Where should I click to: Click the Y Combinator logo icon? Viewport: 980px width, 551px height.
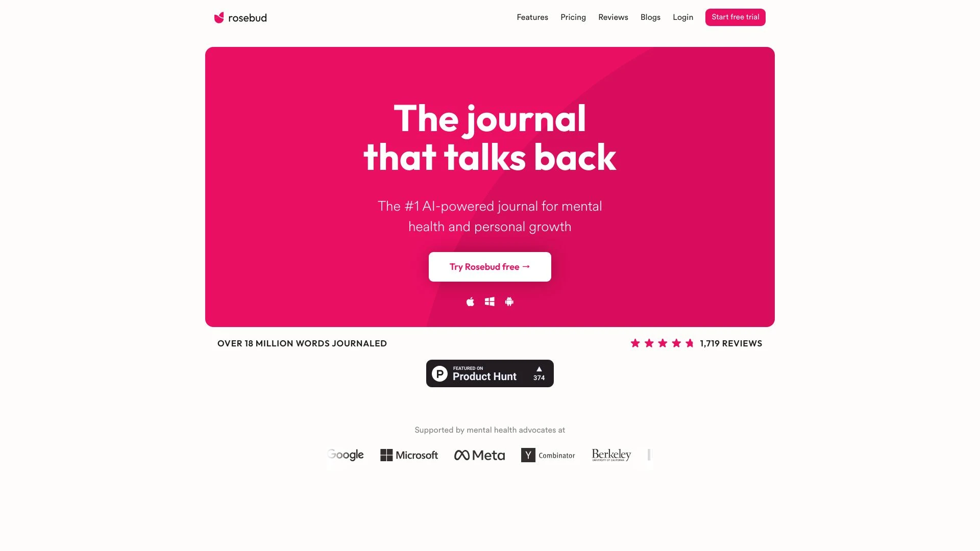pyautogui.click(x=528, y=455)
